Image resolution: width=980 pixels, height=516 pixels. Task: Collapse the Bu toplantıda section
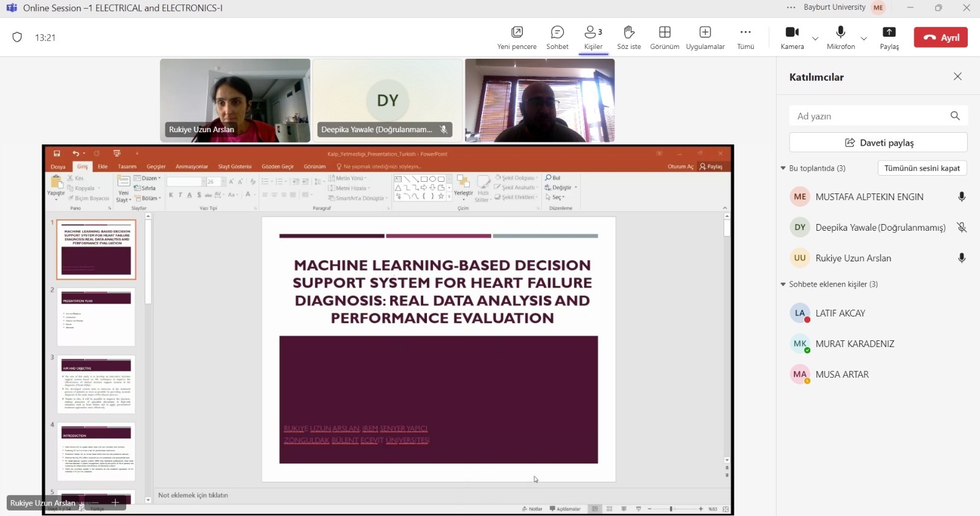tap(783, 168)
